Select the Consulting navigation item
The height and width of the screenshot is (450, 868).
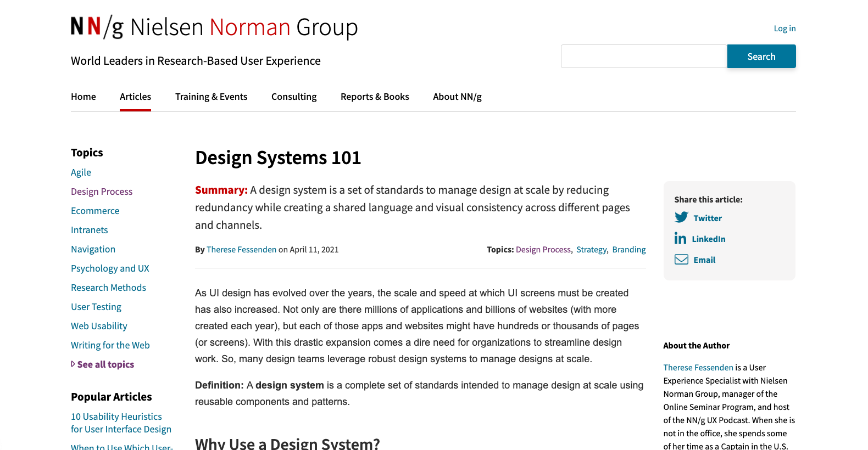[x=294, y=97]
